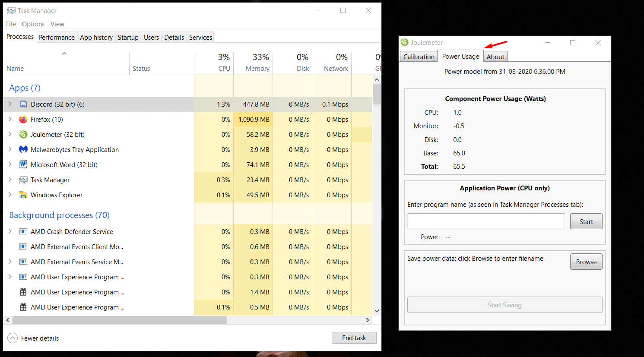Click the AMD Crash Defender Service icon
This screenshot has width=644, height=357.
pyautogui.click(x=23, y=232)
